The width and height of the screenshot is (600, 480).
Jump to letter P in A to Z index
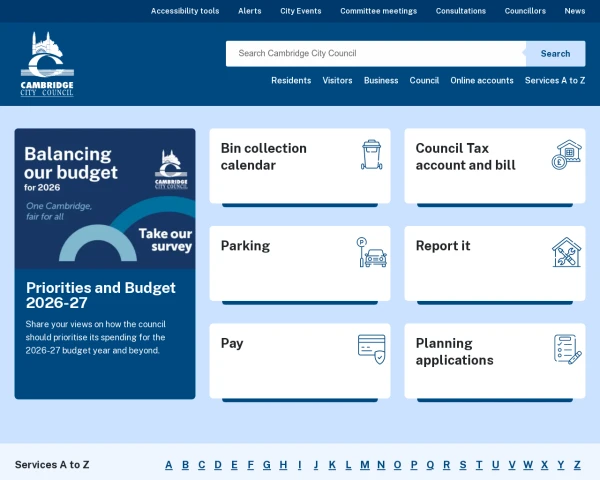click(x=413, y=465)
